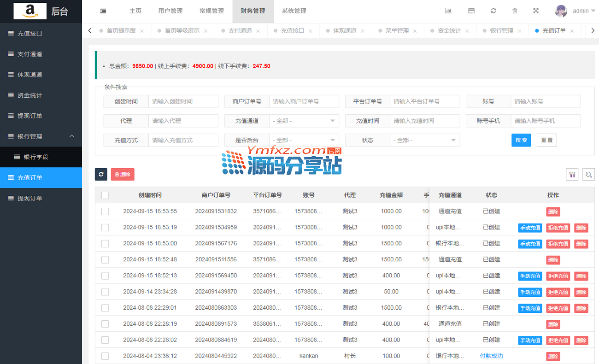Toggle select-all checkbox in table header
Viewport: 599px width, 364px height.
[x=105, y=195]
